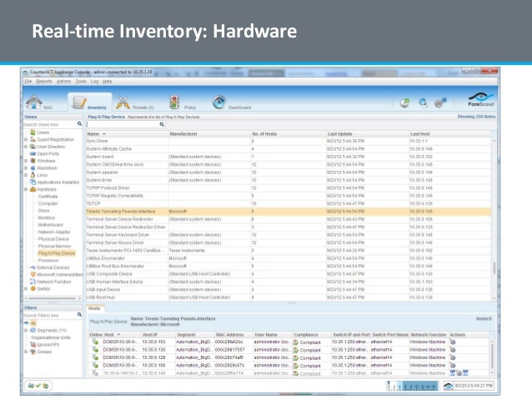Switch to the Inventory tab
This screenshot has width=532, height=399.
point(89,102)
